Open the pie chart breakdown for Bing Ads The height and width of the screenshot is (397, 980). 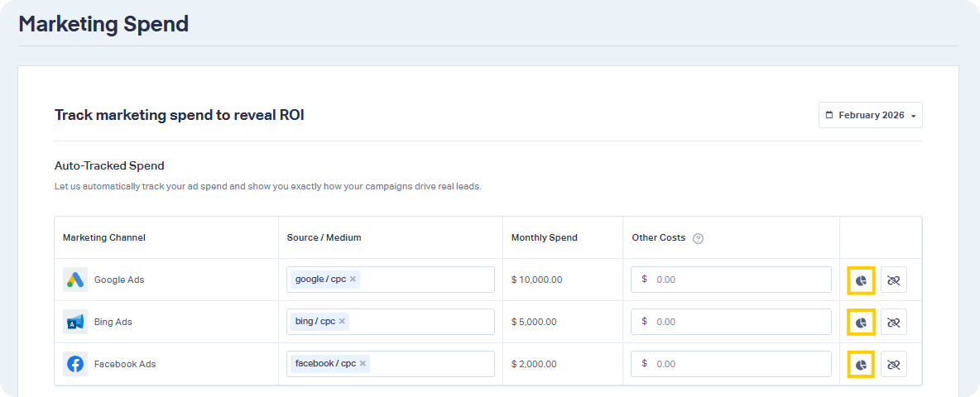[x=861, y=323]
